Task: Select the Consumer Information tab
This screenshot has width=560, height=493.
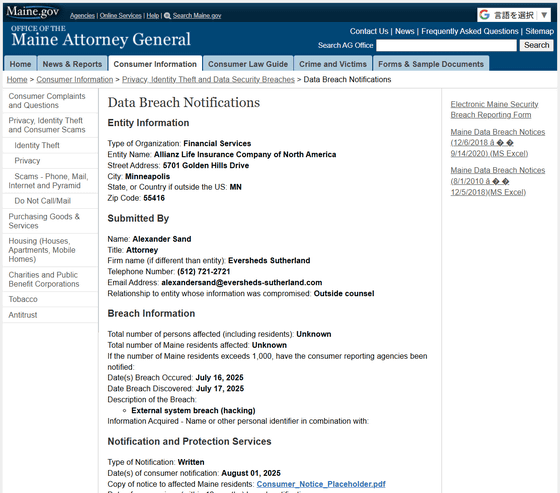Action: click(x=155, y=64)
